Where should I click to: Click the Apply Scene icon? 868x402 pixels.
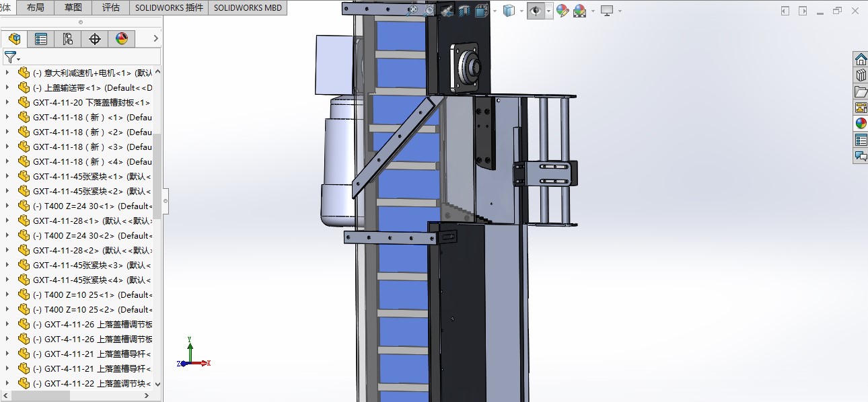pos(579,11)
